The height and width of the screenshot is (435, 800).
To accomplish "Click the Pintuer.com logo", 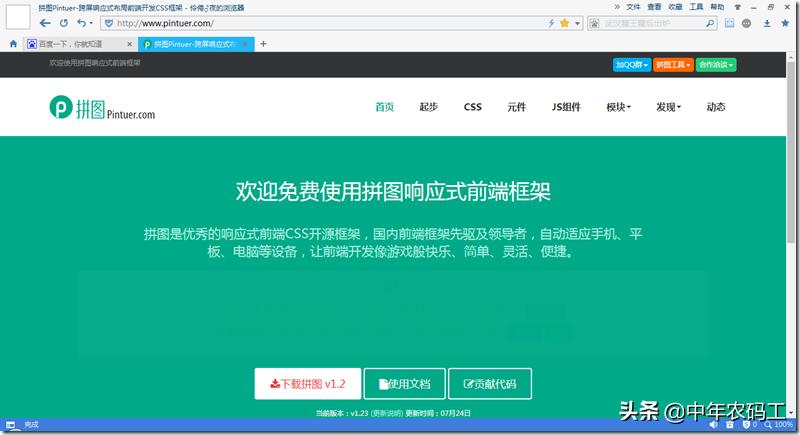I will (x=102, y=108).
